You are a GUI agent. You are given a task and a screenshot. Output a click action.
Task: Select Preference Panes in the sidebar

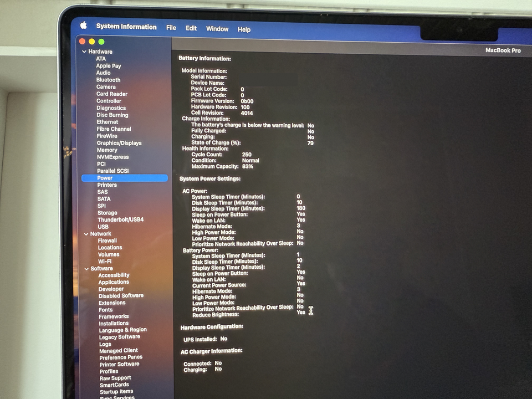click(121, 357)
